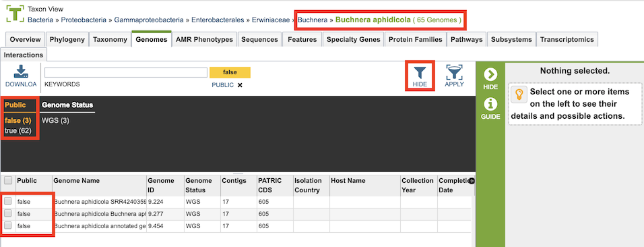The image size is (644, 247).
Task: Click the Public filter category heading
Action: tap(15, 105)
